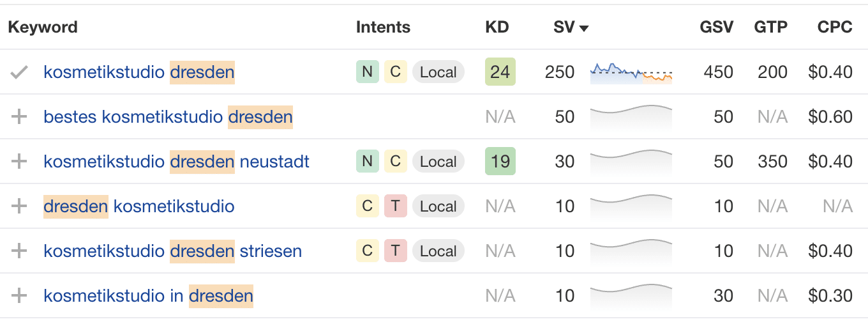Open the kosmetikstudio dresden striesen link
The image size is (868, 326).
(x=172, y=251)
